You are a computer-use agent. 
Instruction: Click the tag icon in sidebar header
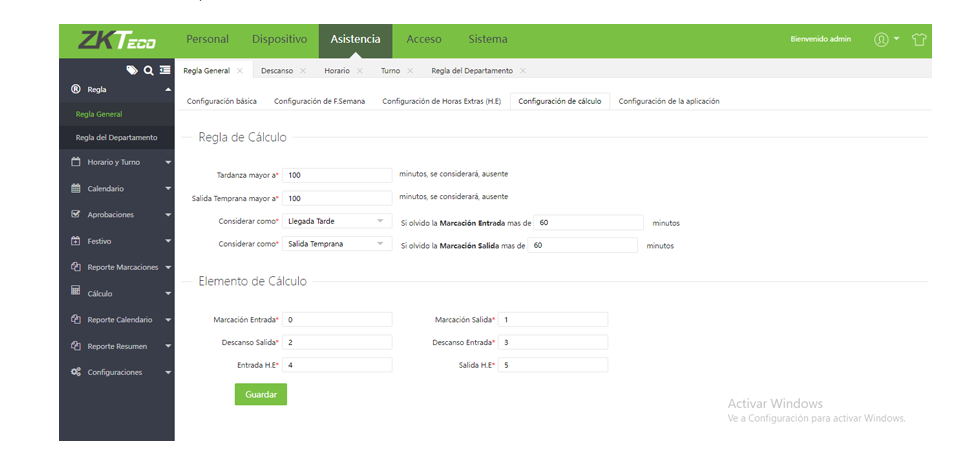132,70
